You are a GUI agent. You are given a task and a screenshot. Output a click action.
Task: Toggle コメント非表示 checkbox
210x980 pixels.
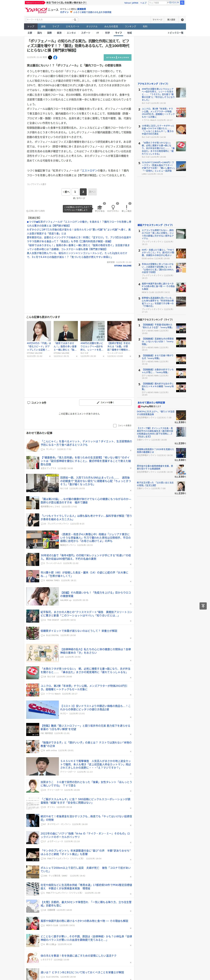115,426
